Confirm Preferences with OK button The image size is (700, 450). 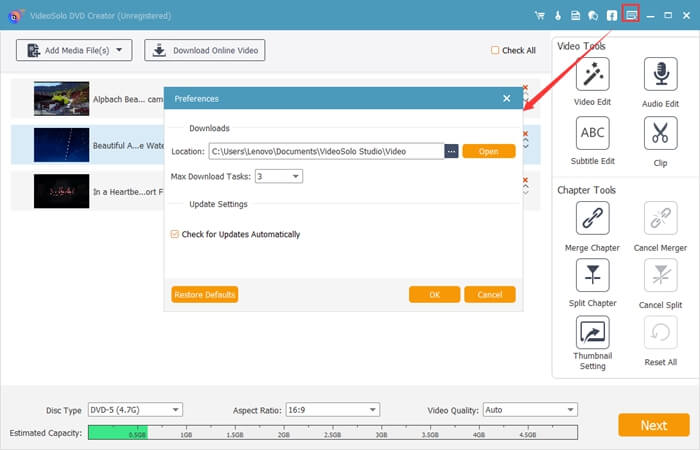click(434, 295)
